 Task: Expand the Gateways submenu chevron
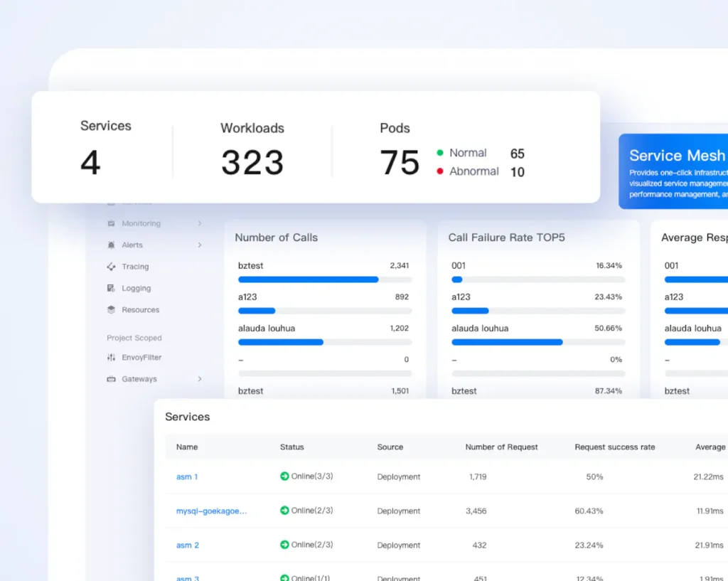tap(200, 379)
